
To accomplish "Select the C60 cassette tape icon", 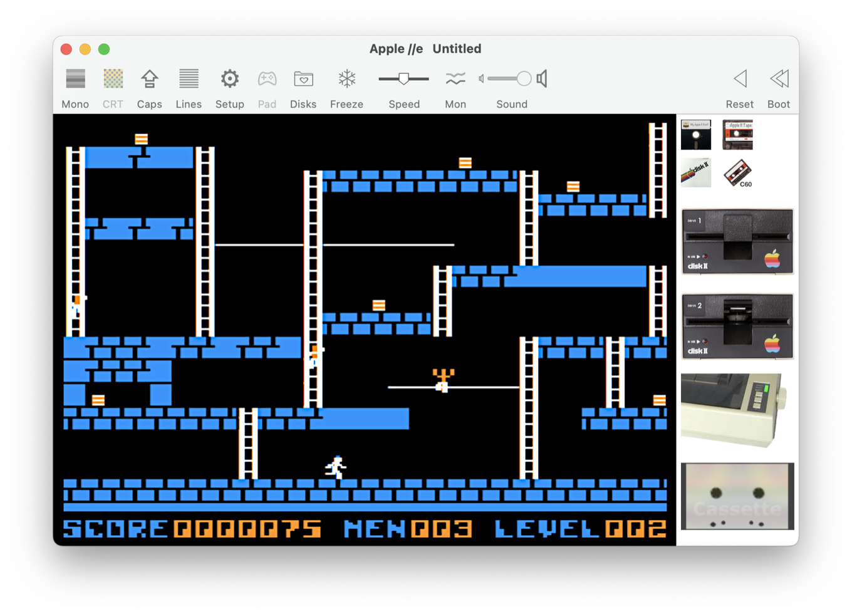I will [x=737, y=173].
